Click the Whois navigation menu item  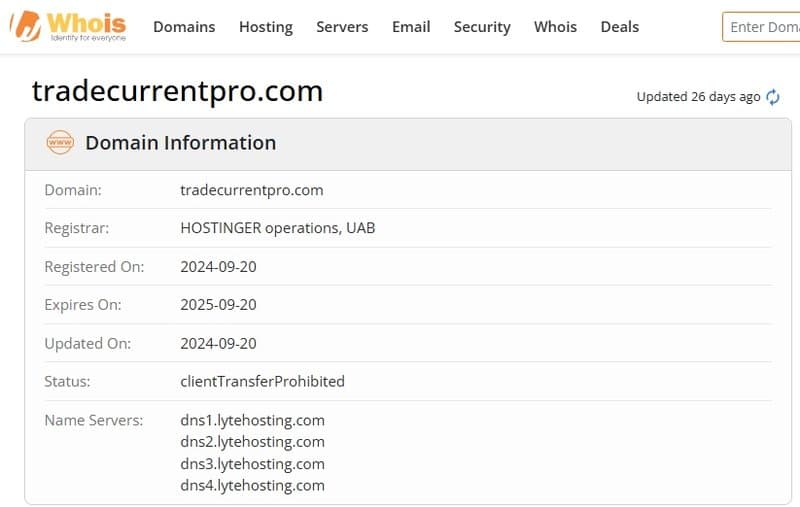555,27
